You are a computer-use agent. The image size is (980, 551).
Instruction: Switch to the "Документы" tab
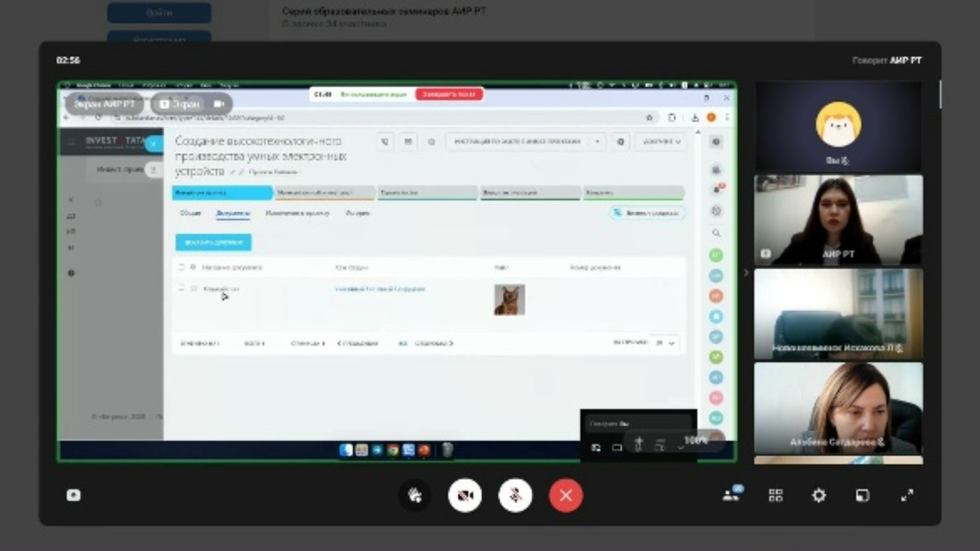pos(233,213)
